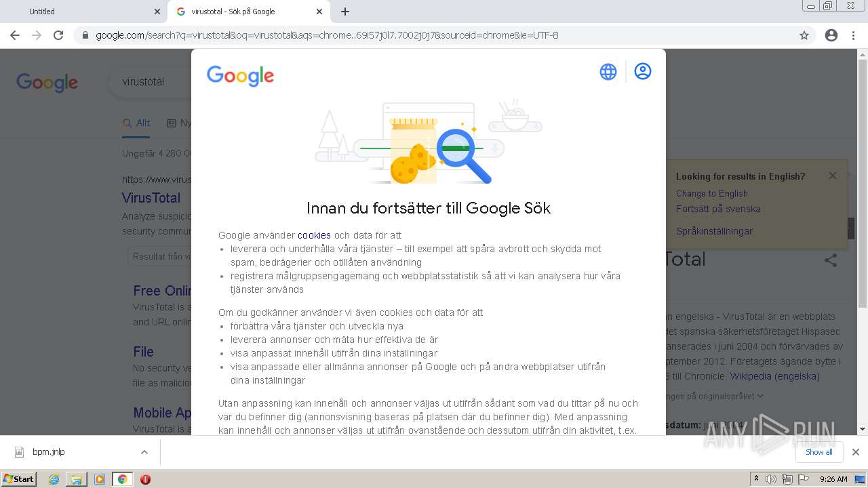Expand bpm.jnlp download options chevron

pos(144,452)
